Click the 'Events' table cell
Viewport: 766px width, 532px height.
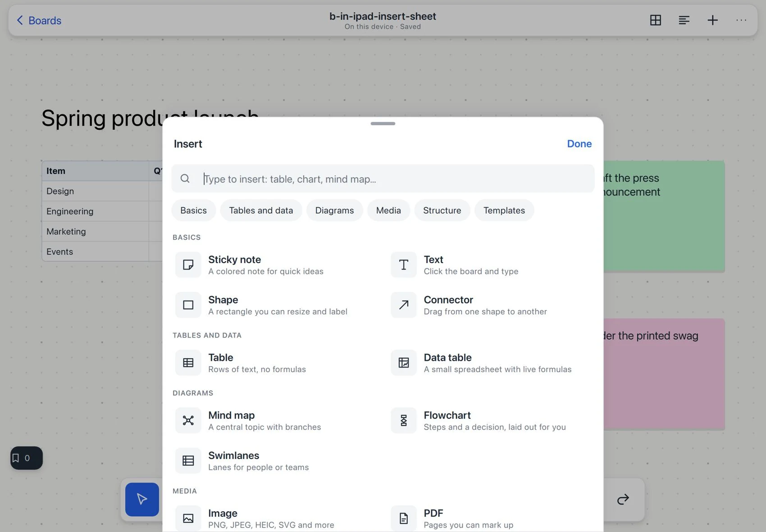(x=96, y=251)
